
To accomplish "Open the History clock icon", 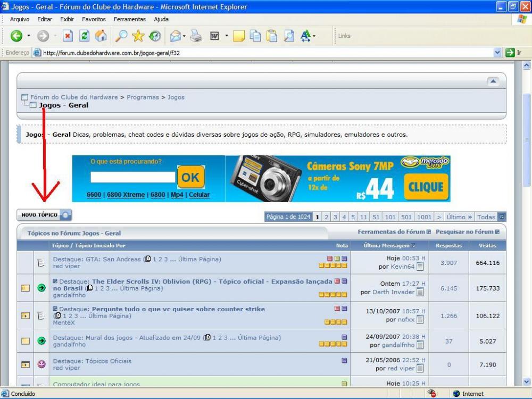I will [x=155, y=37].
